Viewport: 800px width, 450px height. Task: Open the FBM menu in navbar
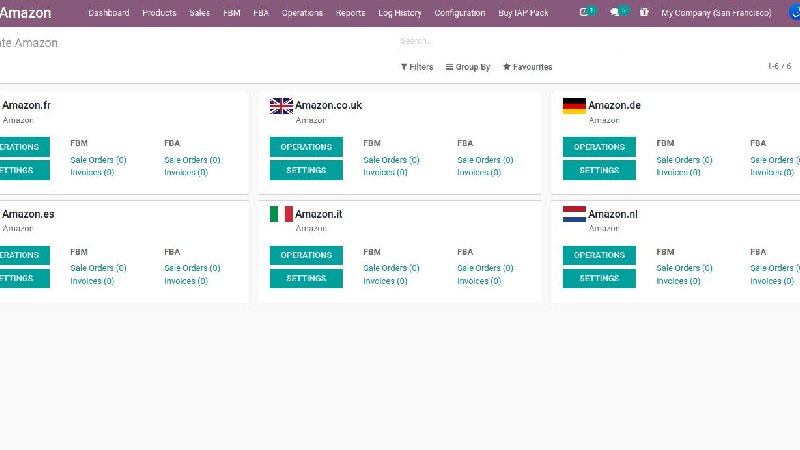[x=232, y=13]
